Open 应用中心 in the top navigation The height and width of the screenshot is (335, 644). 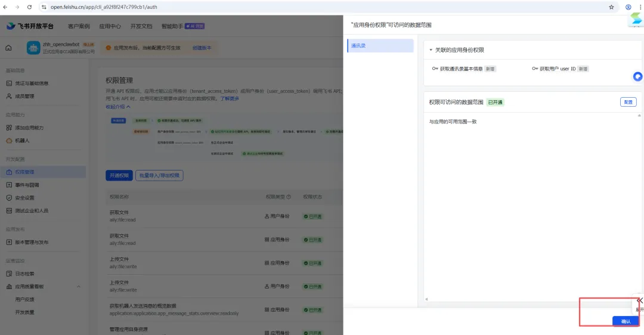110,26
